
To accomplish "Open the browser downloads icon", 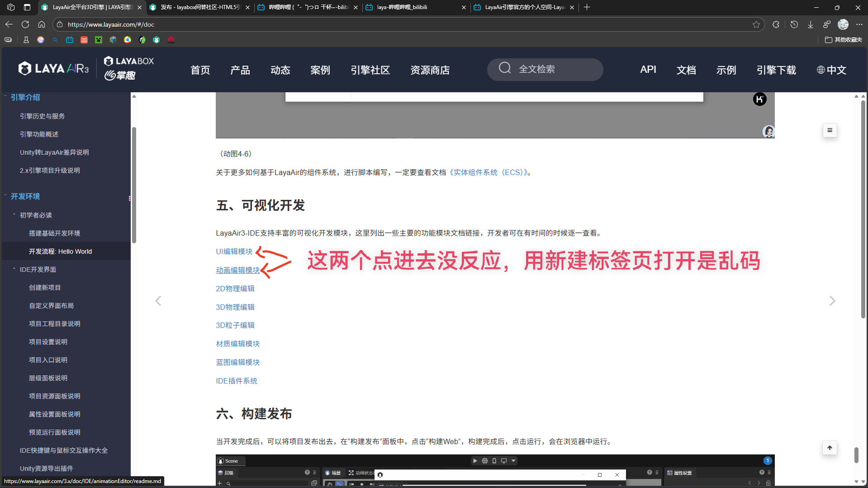I will (810, 24).
